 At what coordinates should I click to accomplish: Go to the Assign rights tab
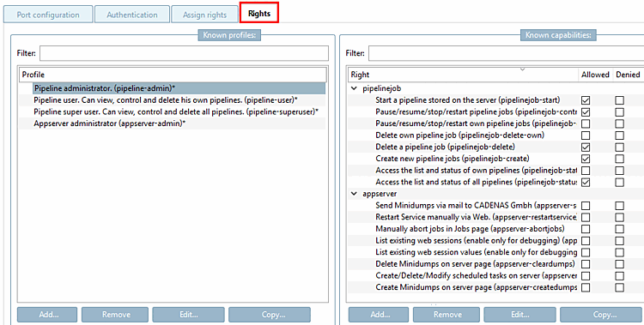pos(204,15)
